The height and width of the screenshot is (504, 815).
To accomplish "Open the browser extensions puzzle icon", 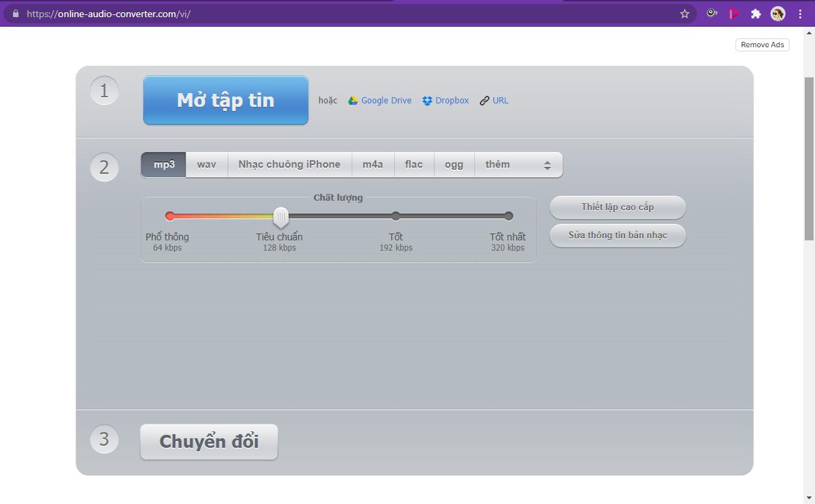I will click(x=755, y=13).
